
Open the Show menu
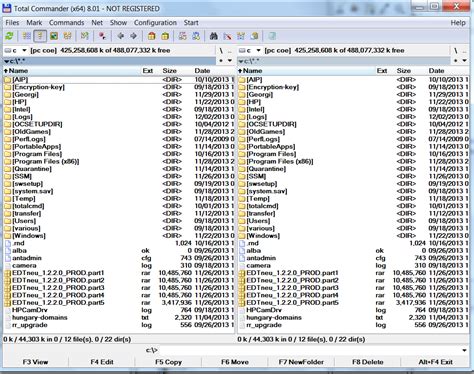(118, 23)
